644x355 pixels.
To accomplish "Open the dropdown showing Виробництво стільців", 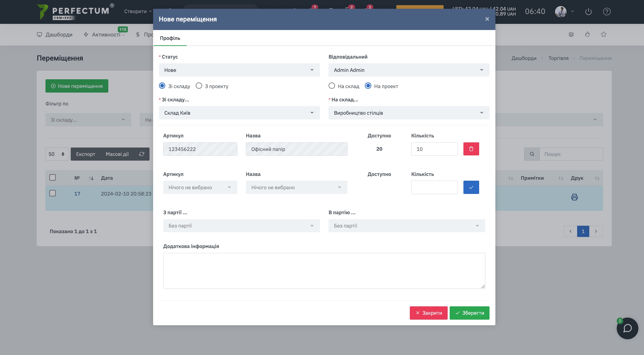I will (409, 113).
